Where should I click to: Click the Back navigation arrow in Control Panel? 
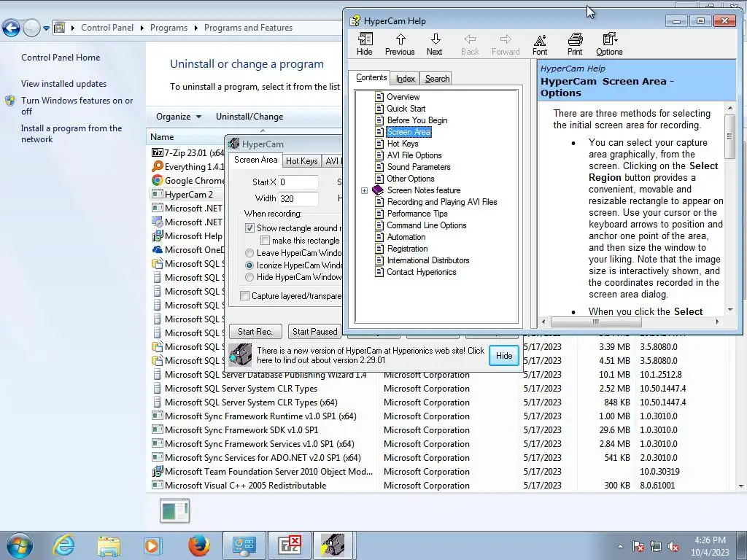point(12,28)
